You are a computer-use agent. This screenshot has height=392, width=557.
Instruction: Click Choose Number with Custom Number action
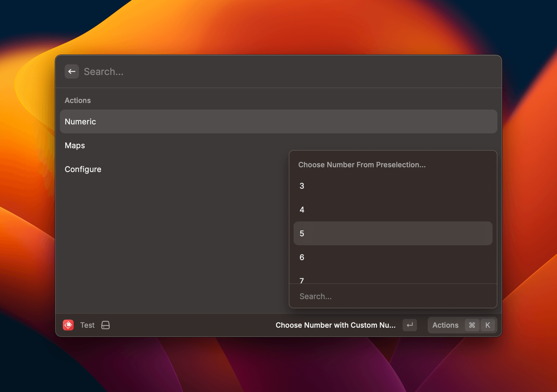point(336,325)
